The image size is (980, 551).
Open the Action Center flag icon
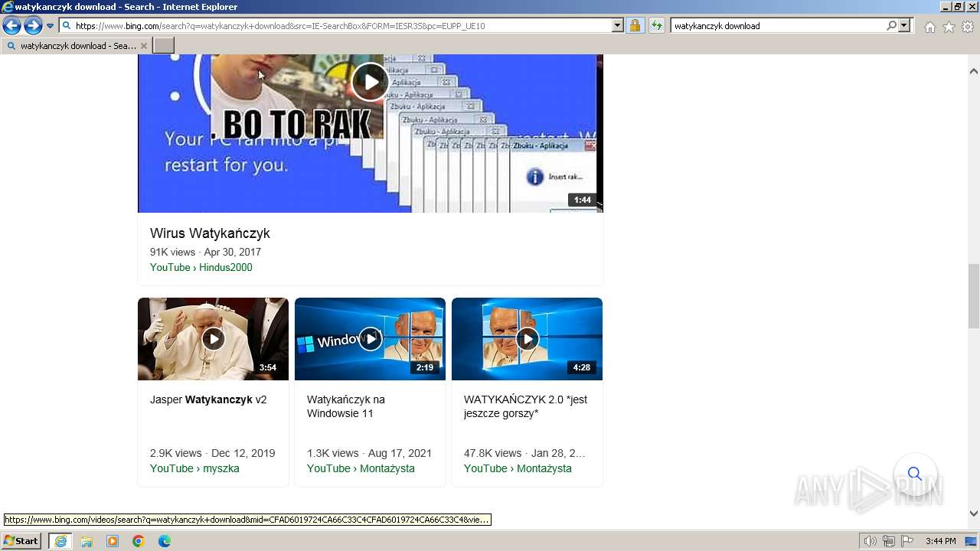click(x=907, y=541)
